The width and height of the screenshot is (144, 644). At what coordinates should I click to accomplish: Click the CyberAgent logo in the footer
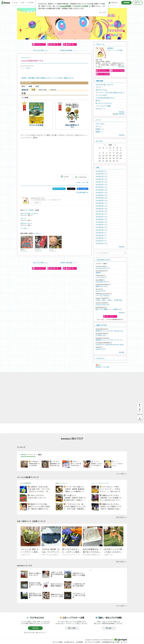[121, 640]
